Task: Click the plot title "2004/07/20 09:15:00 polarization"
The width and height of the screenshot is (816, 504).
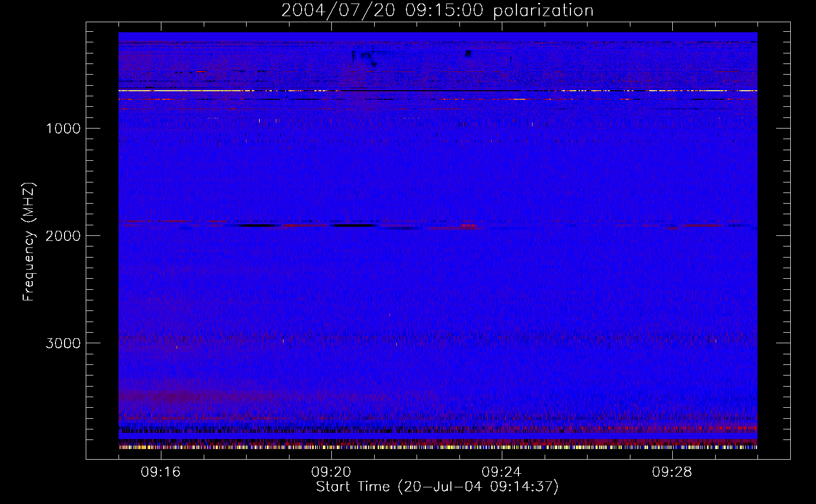Action: [437, 10]
